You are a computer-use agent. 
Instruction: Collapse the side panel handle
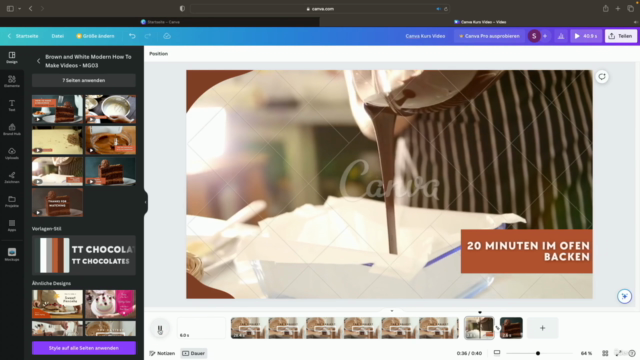coord(145,202)
